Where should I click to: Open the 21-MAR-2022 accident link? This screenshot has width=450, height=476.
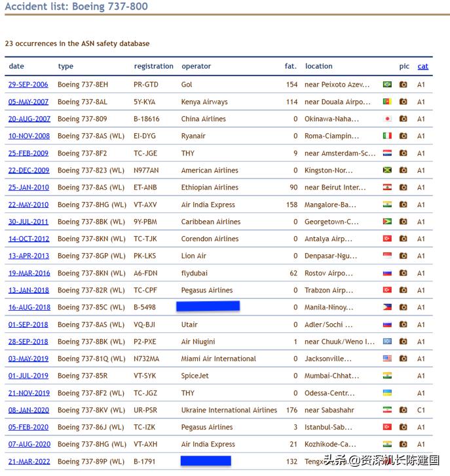pos(29,462)
